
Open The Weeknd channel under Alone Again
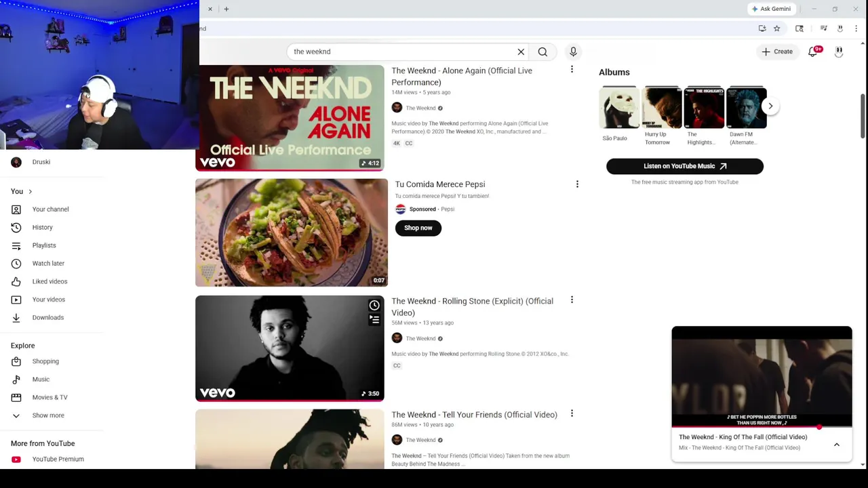tap(420, 108)
